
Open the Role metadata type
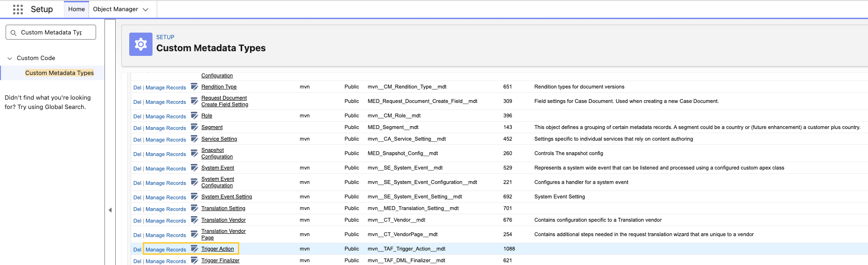pos(207,116)
